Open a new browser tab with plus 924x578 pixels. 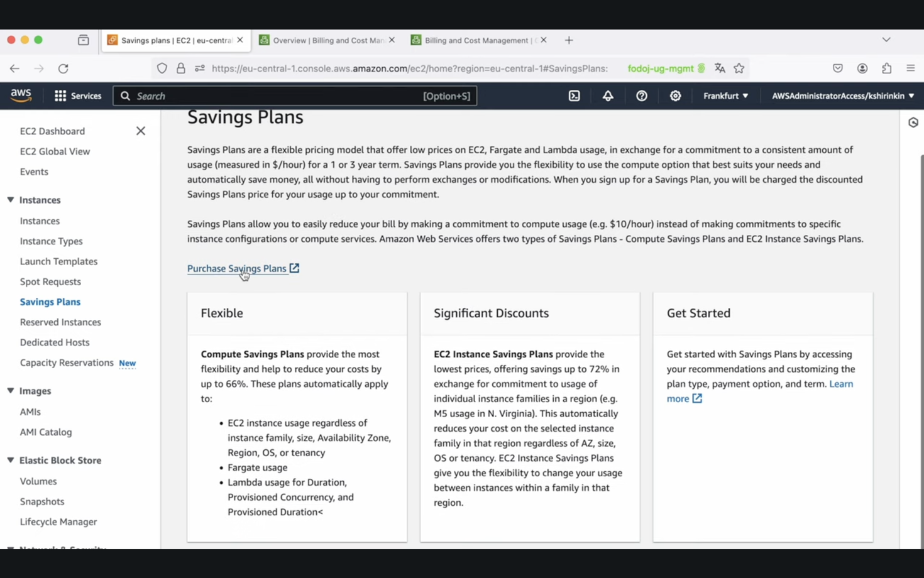click(x=569, y=40)
